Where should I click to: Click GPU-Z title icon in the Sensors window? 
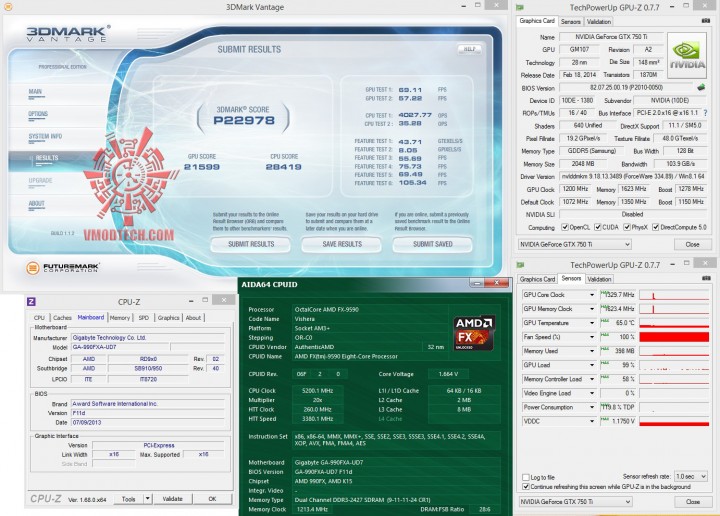click(520, 265)
